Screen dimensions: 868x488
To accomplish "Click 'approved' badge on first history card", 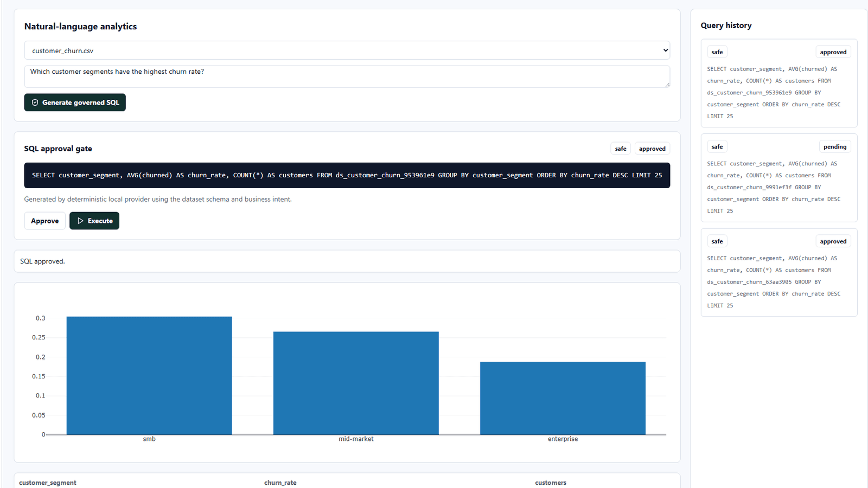I will pyautogui.click(x=833, y=52).
